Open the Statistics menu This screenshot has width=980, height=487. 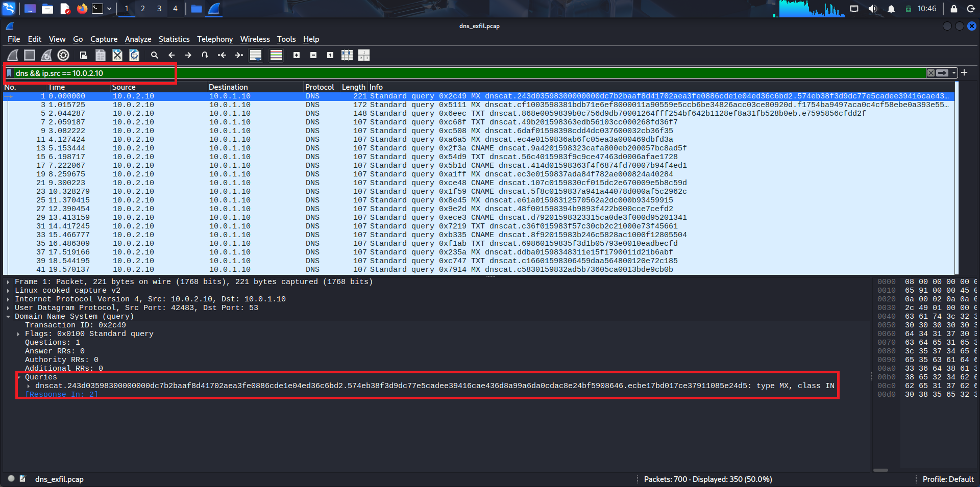pyautogui.click(x=174, y=39)
